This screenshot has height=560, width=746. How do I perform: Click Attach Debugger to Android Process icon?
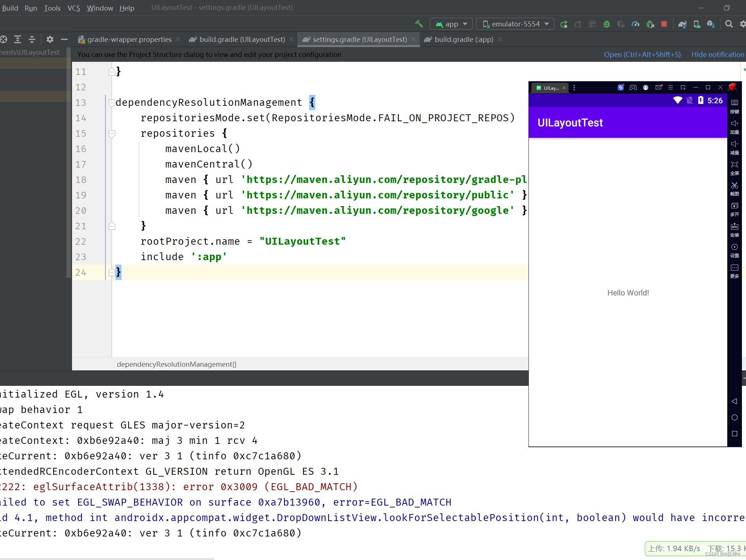(x=650, y=24)
